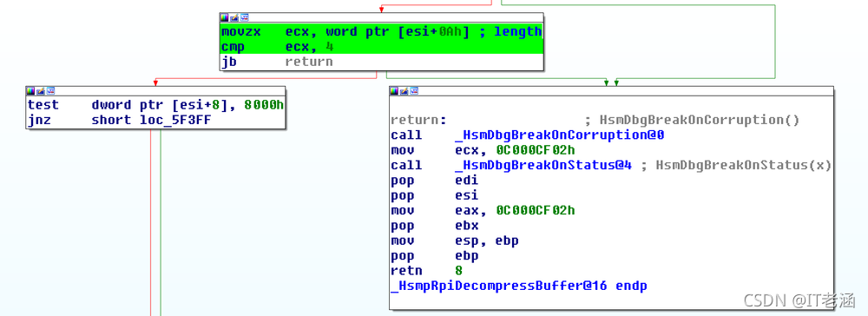Select the highlighted movzx ecx instruction line
The image size is (868, 316).
[x=381, y=32]
